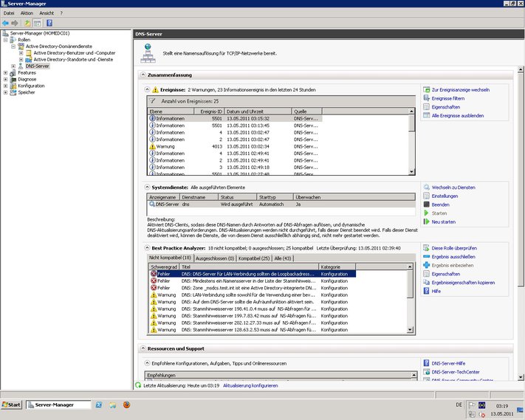Click the black stop icon for Beenden

(x=426, y=204)
